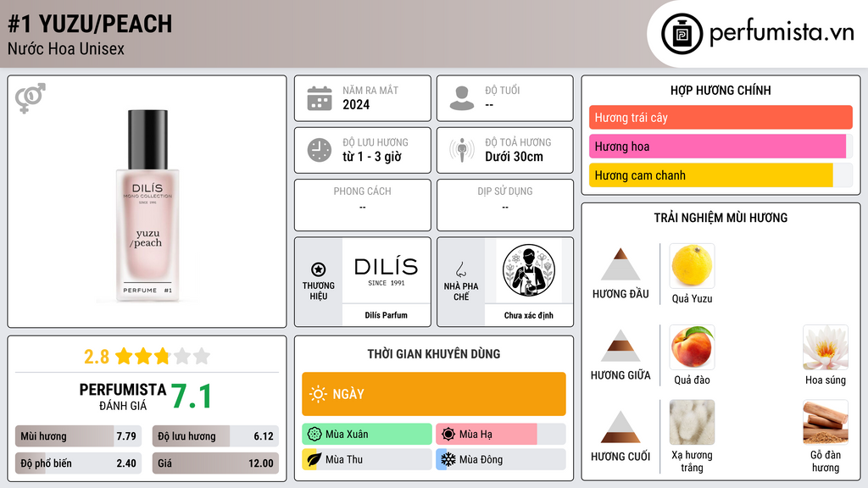Click the Mùa Hạ season bar
The width and height of the screenshot is (868, 488).
[x=501, y=435]
